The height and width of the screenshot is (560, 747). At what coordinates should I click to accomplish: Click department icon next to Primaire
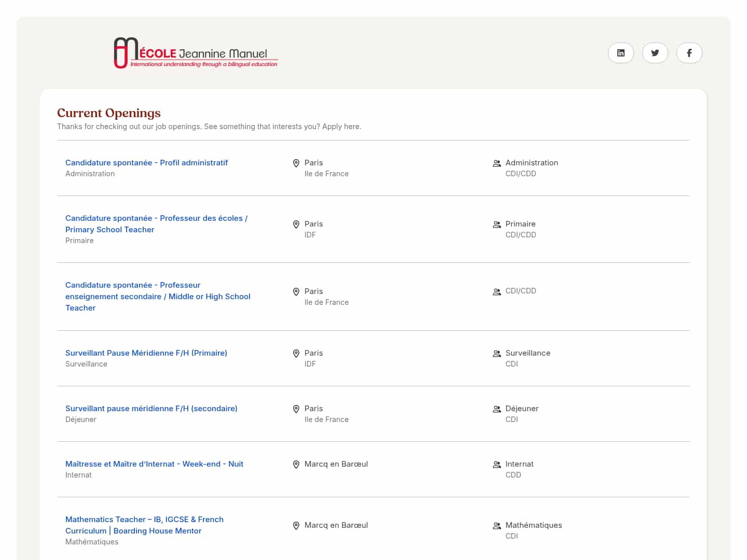[x=496, y=225]
